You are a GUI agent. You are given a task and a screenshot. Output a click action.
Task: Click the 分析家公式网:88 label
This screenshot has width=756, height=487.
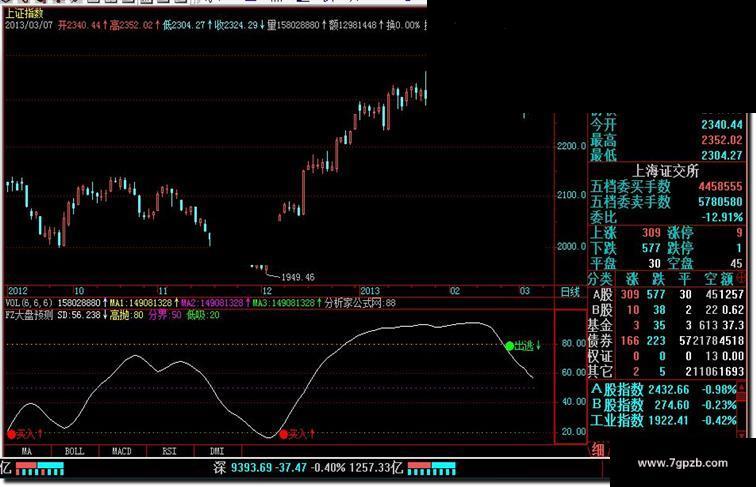tap(360, 303)
